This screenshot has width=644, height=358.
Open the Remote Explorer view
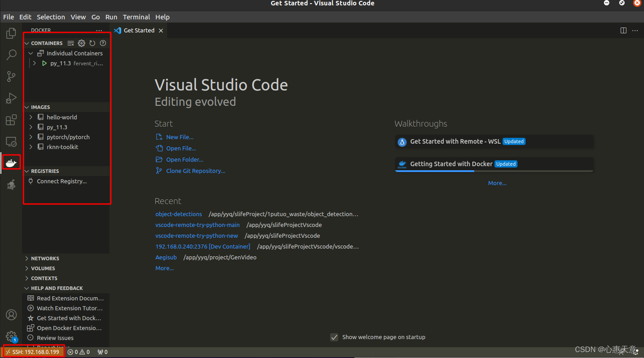[x=11, y=141]
